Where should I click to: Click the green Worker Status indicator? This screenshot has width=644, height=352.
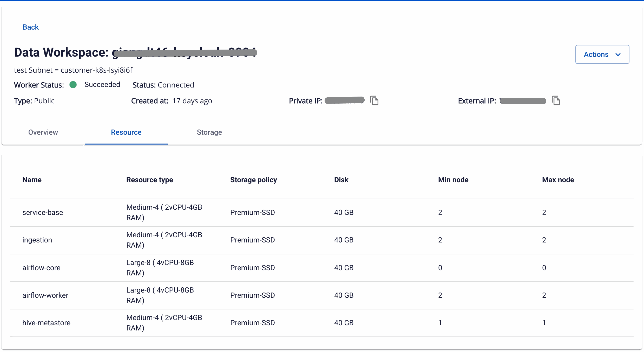(x=73, y=85)
